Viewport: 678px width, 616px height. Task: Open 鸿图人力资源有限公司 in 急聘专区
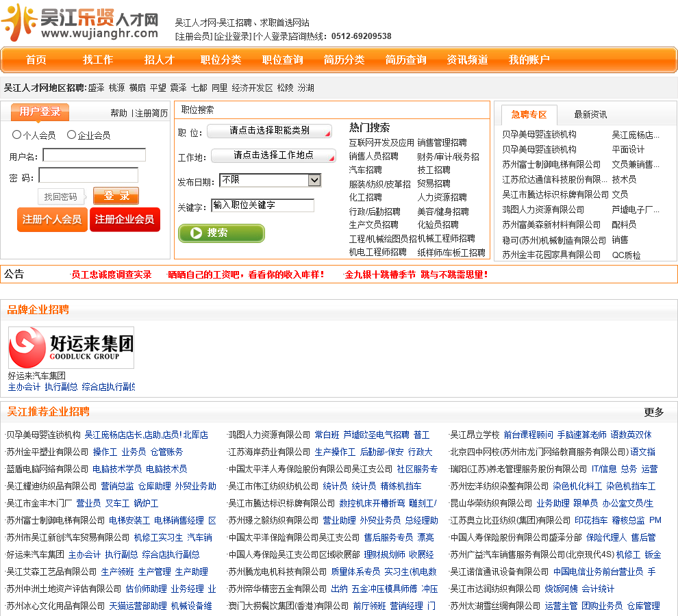pos(543,209)
